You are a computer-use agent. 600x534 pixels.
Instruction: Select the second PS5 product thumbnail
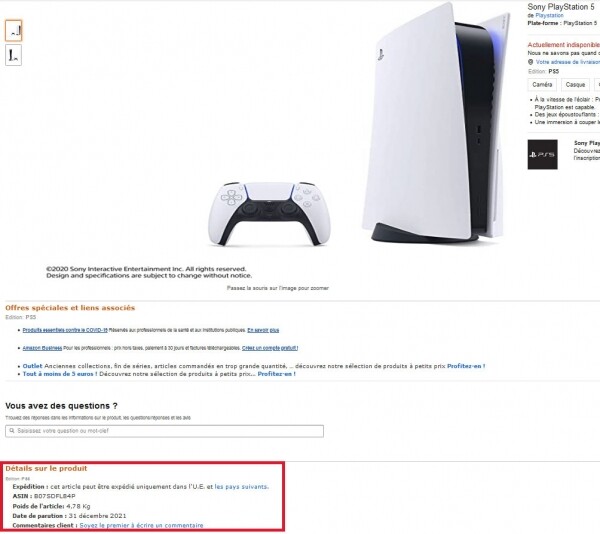pos(13,55)
